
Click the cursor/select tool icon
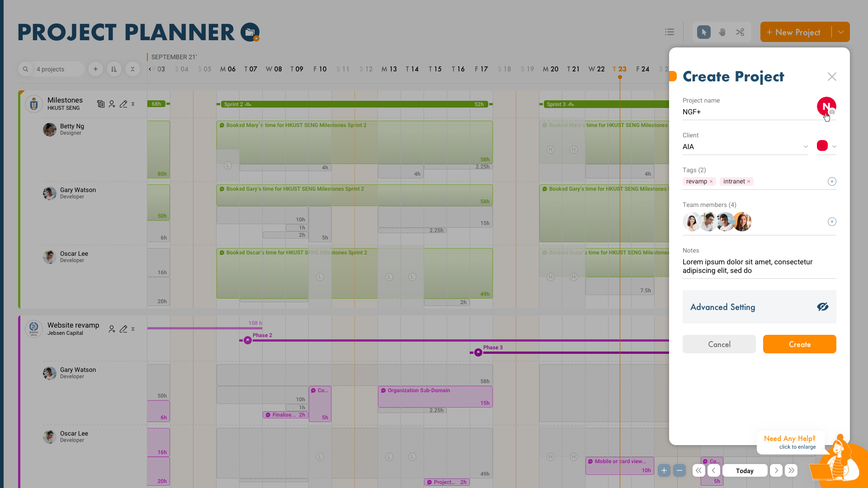point(703,32)
